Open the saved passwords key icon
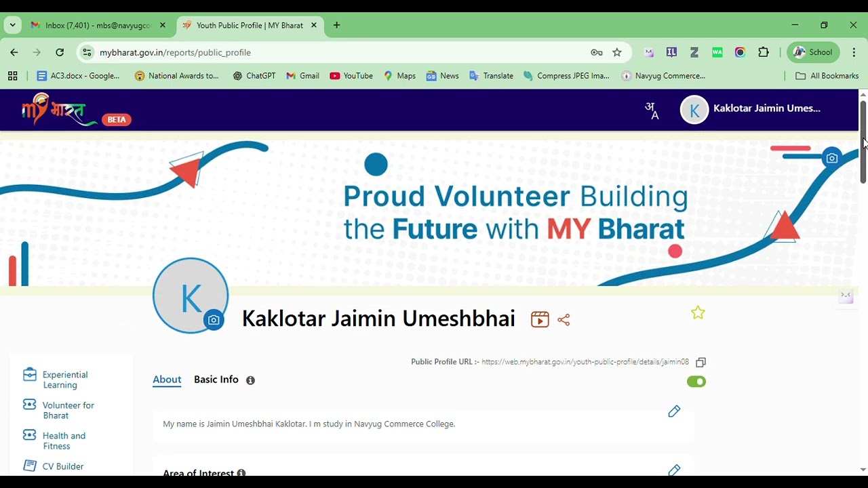868x488 pixels. pyautogui.click(x=597, y=52)
